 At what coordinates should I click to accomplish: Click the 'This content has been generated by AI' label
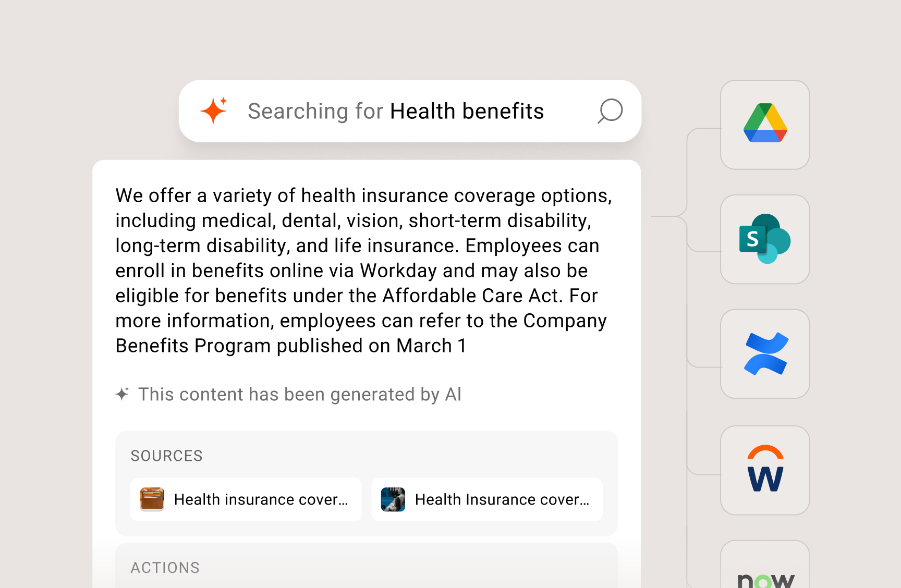[x=299, y=394]
